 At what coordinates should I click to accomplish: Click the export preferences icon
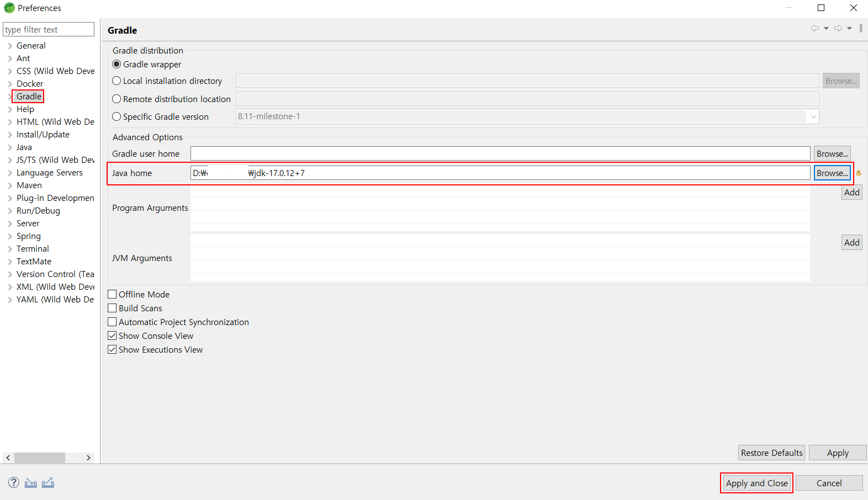point(48,483)
